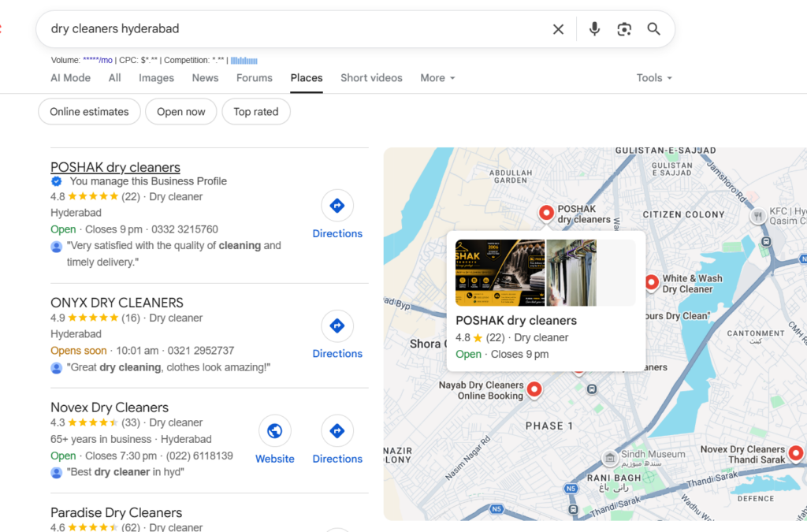
Task: Open search by image camera icon
Action: tap(624, 29)
